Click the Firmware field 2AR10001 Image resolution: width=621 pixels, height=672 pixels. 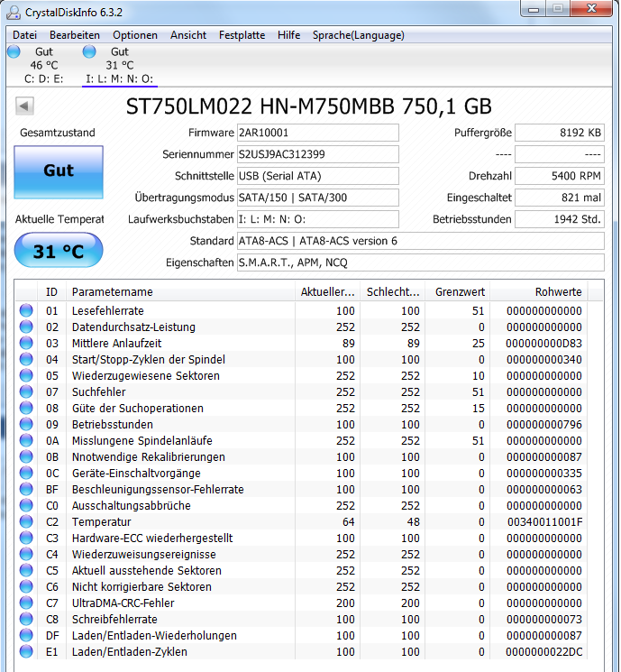318,133
